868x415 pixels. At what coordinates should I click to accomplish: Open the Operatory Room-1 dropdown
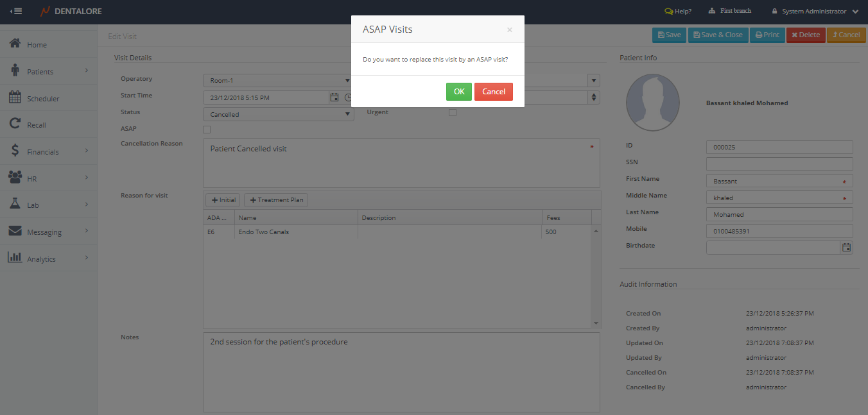[x=277, y=81]
